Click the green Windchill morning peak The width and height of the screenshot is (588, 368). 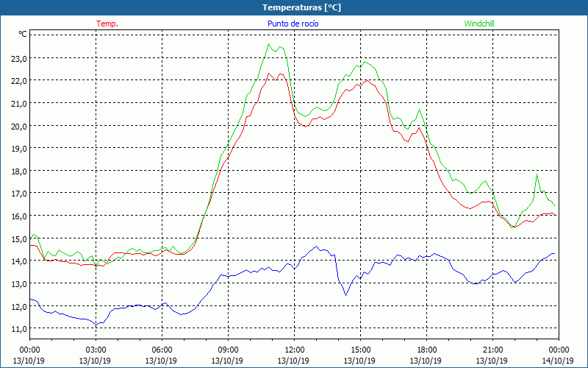pyautogui.click(x=269, y=44)
